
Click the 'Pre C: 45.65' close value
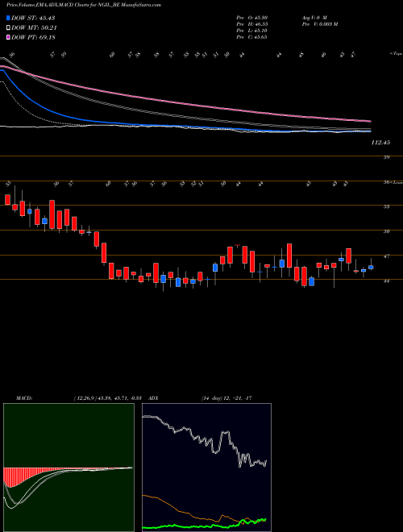[x=251, y=36]
